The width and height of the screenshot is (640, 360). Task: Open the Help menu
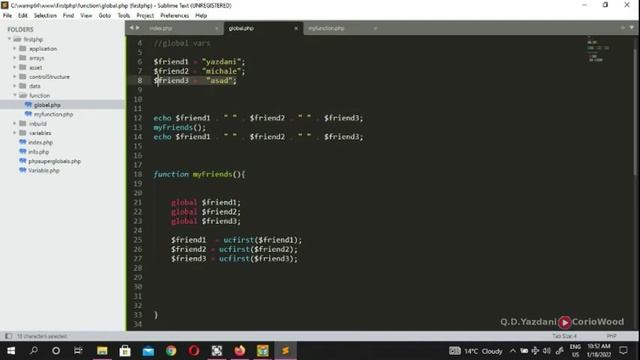201,16
